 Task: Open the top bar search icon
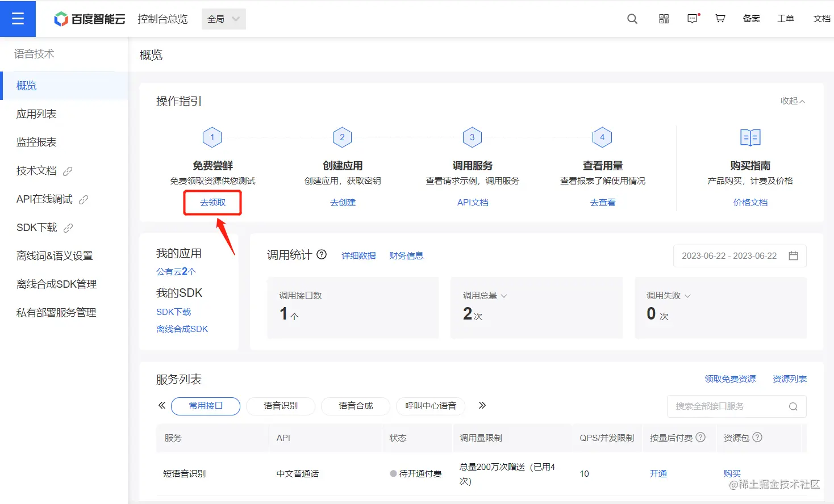pyautogui.click(x=632, y=19)
